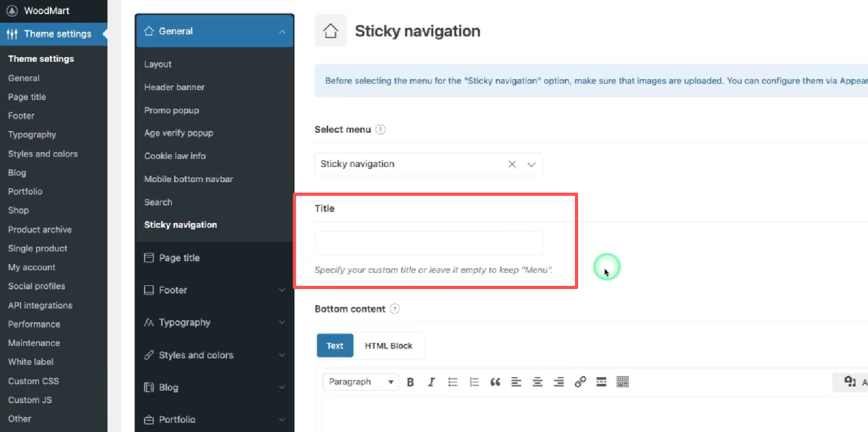Open Styles and colors in the admin sidebar
The image size is (868, 432).
42,154
